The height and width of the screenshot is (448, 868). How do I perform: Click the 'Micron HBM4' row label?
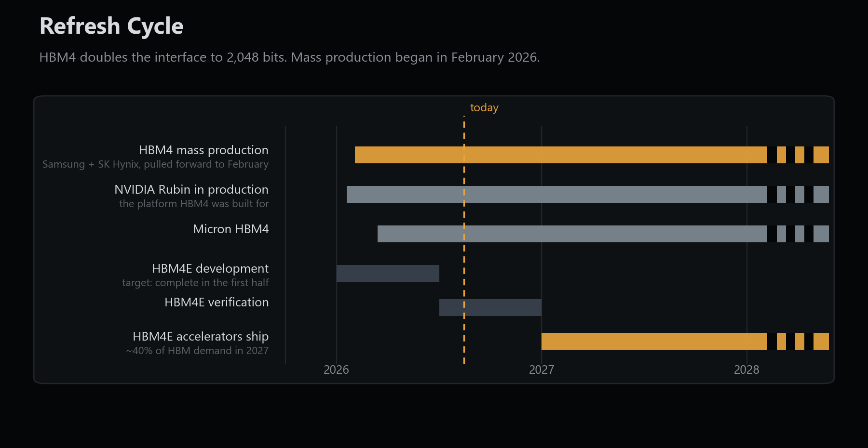(231, 229)
